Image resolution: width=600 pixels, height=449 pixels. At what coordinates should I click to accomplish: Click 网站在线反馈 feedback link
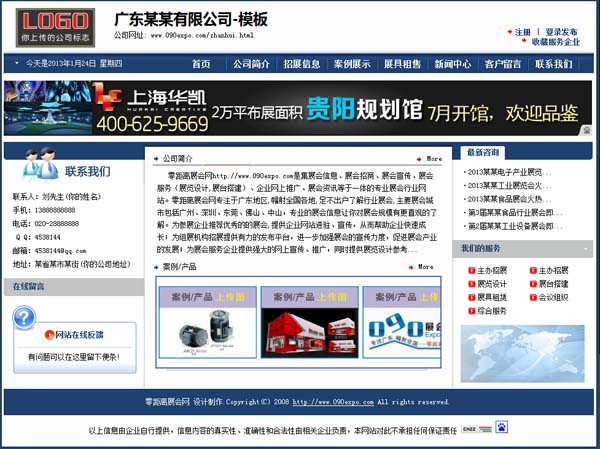click(x=79, y=335)
